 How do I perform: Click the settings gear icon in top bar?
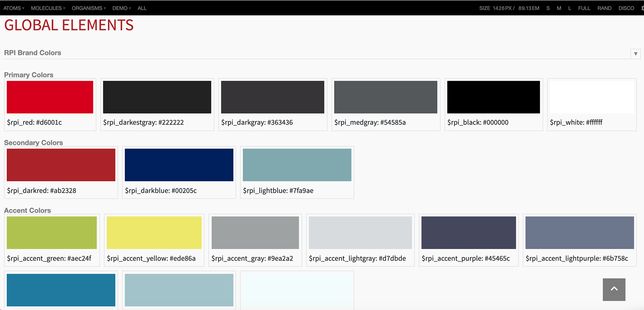click(642, 8)
